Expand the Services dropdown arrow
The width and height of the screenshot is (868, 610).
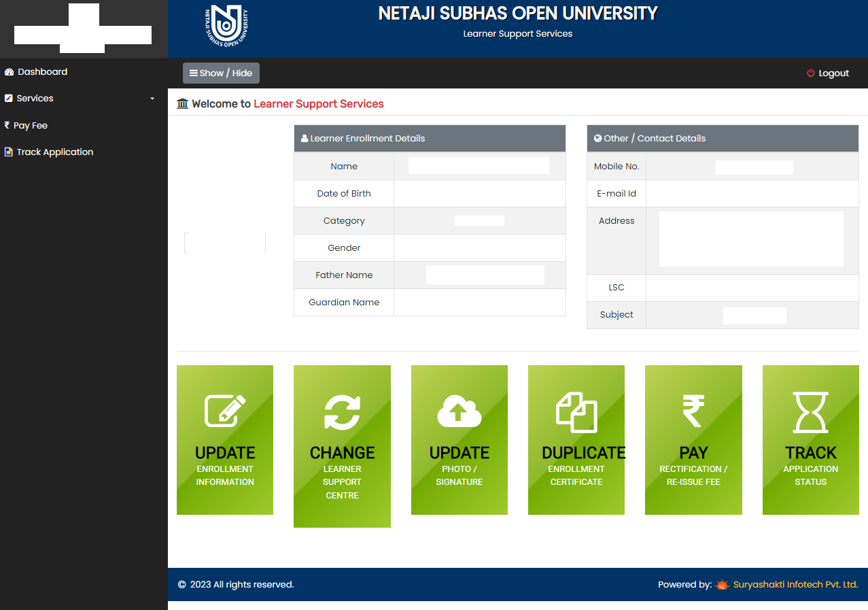tap(152, 99)
